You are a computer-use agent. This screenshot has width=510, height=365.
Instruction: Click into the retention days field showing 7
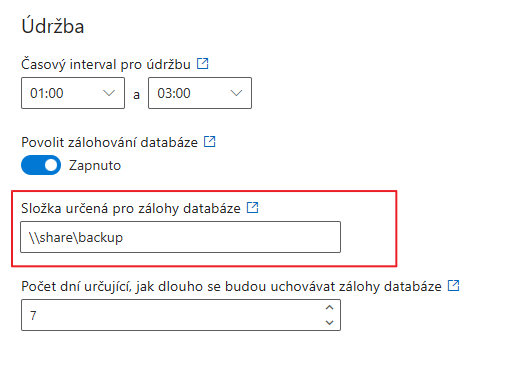[181, 315]
